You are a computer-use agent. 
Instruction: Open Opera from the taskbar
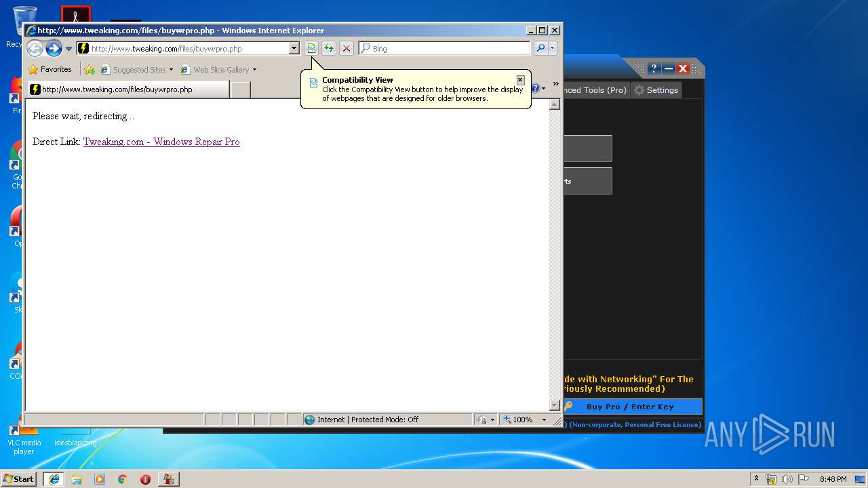[x=145, y=479]
